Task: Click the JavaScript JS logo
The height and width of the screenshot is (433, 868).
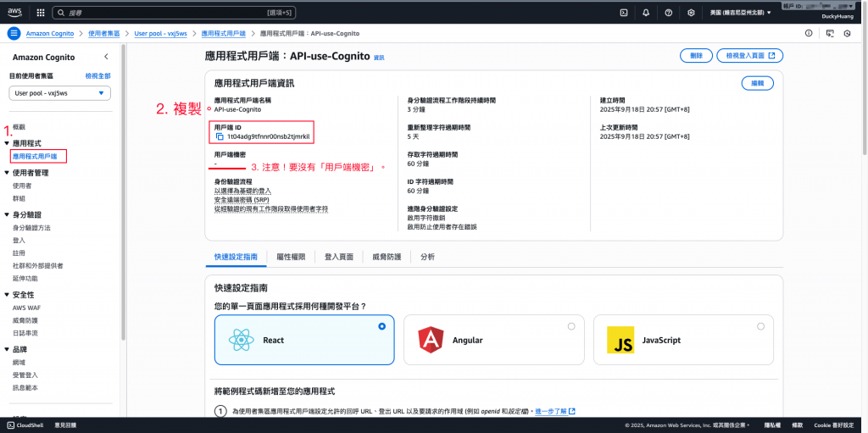Action: coord(620,340)
